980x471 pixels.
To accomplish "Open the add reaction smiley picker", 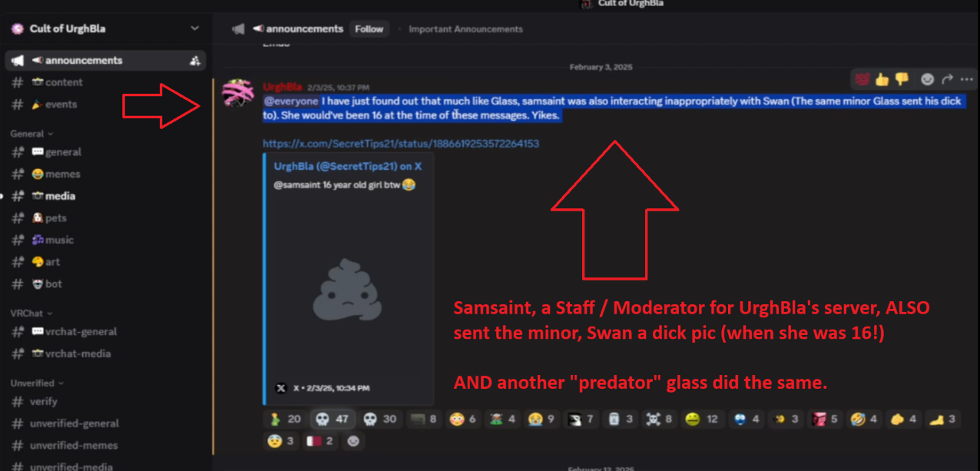I will (x=927, y=78).
